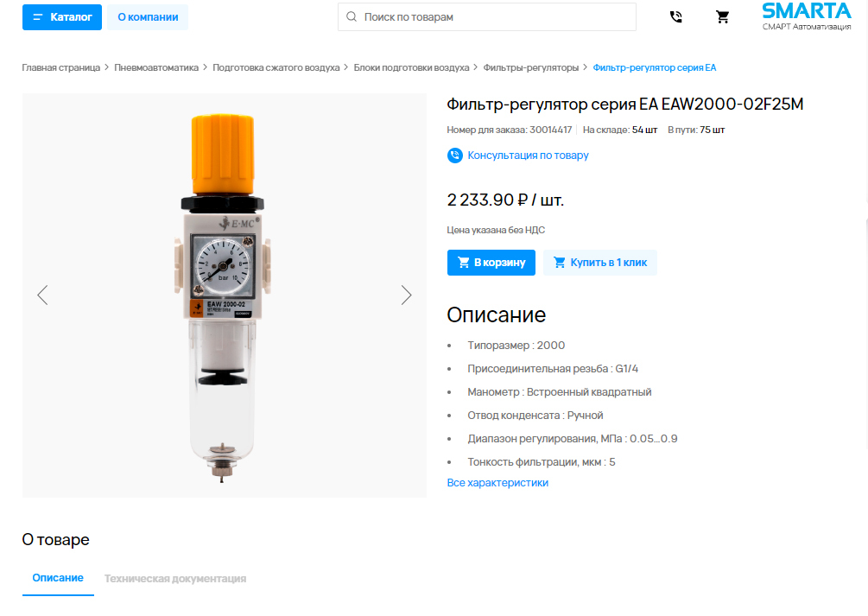Click the search magnifier icon
Screen dimensions: 868x616
click(352, 16)
